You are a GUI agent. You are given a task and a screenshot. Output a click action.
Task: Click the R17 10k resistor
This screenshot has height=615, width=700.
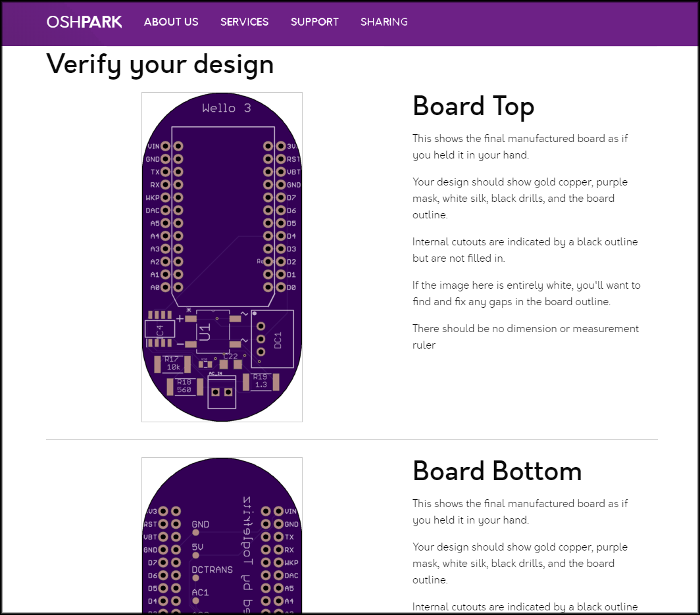(172, 364)
